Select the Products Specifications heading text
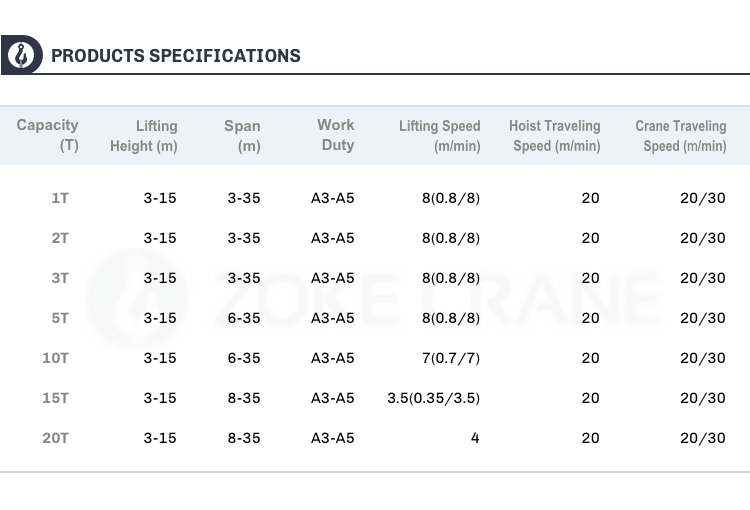 (176, 55)
